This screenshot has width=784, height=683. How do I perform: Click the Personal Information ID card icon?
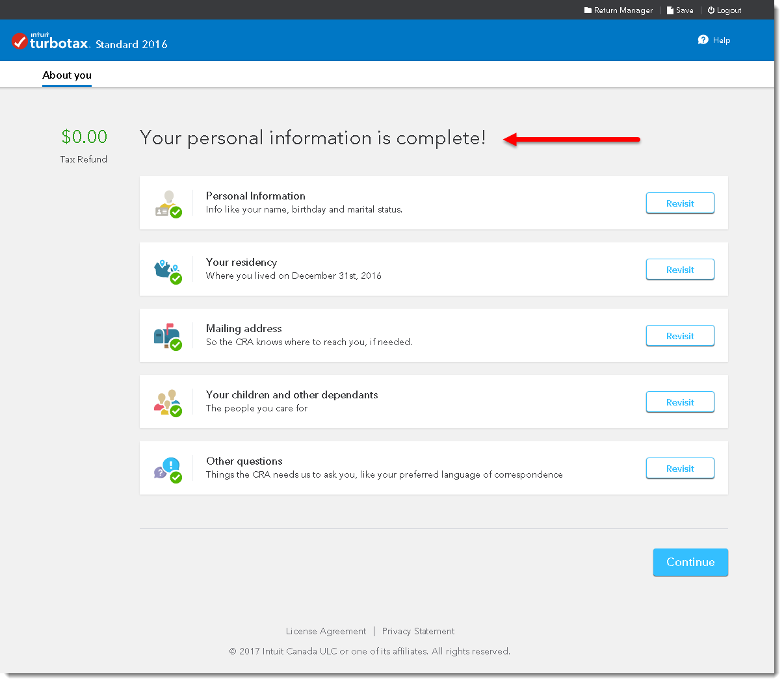tap(168, 203)
